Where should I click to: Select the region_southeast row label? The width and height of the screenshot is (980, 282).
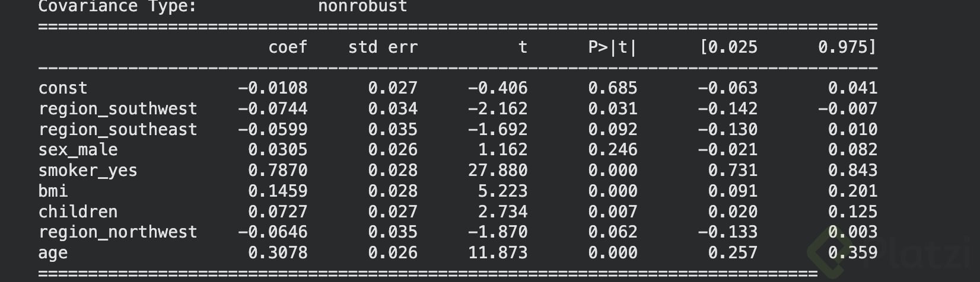117,130
